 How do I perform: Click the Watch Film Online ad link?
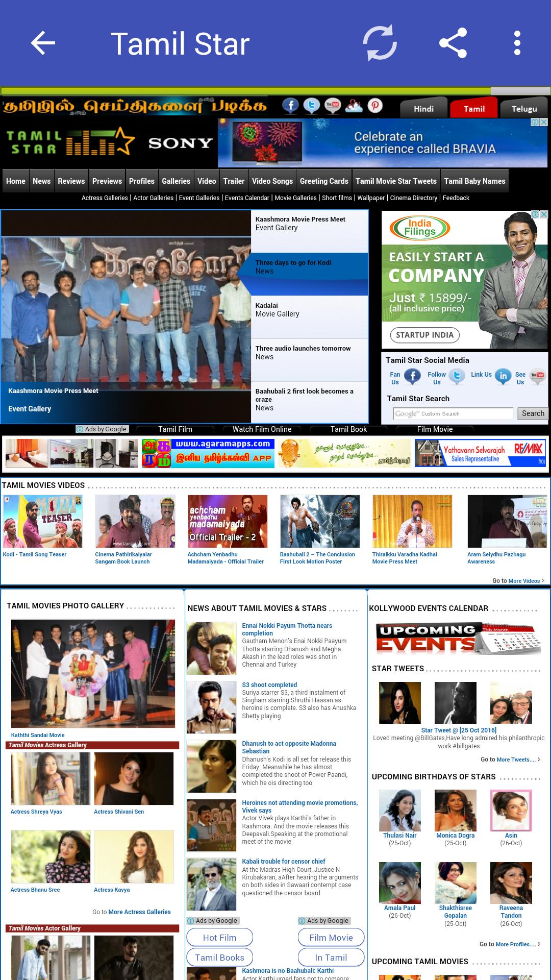coord(262,429)
